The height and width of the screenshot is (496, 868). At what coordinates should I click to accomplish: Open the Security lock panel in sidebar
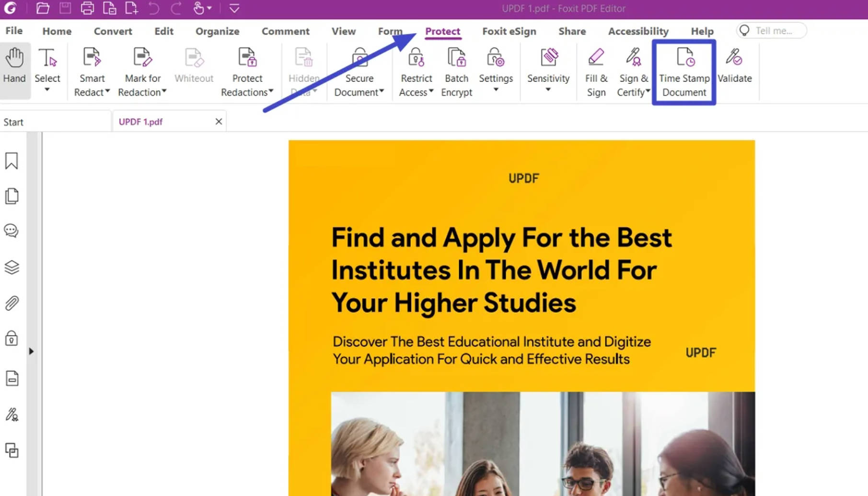12,338
